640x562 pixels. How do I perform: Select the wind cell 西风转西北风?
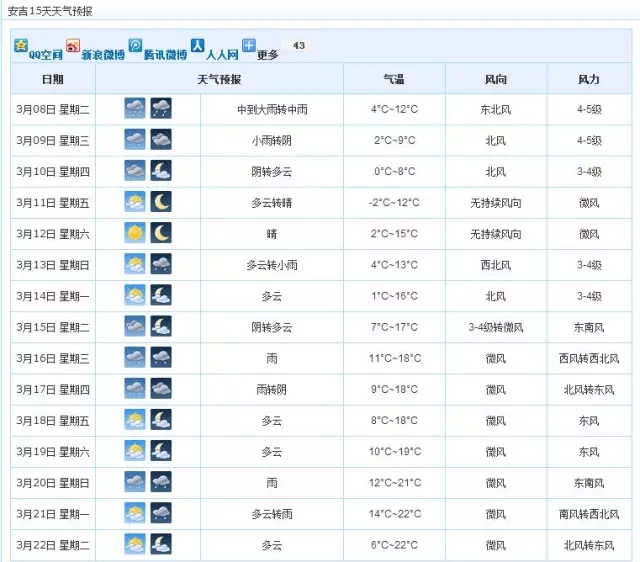coord(589,359)
